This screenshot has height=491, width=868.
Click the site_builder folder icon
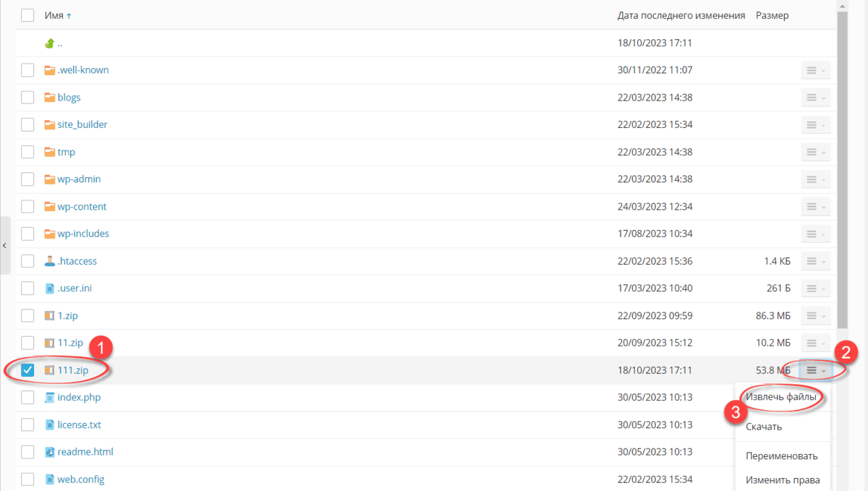click(49, 125)
